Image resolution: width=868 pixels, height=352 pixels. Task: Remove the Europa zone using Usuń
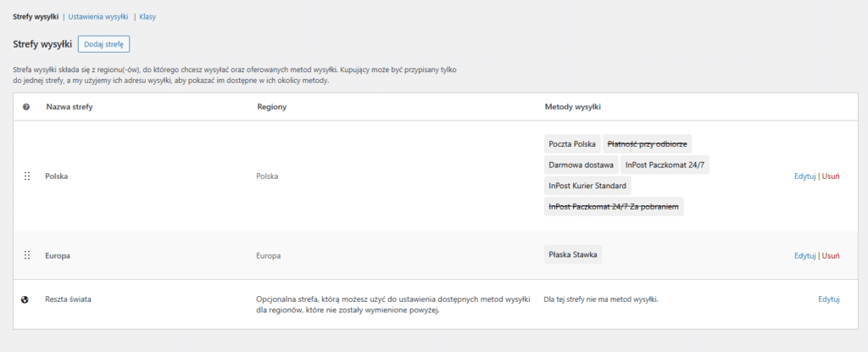coord(831,255)
